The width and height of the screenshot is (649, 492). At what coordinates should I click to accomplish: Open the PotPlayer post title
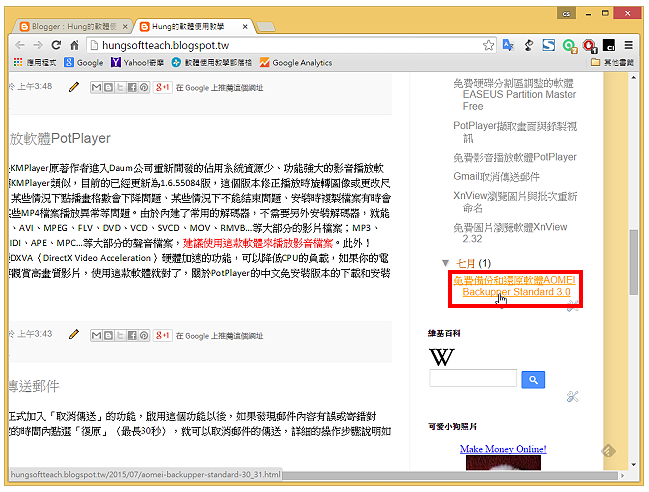[x=60, y=138]
